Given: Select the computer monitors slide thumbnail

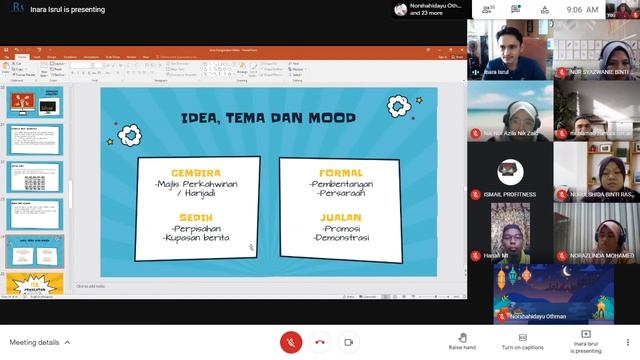Looking at the screenshot, I should pos(35,102).
